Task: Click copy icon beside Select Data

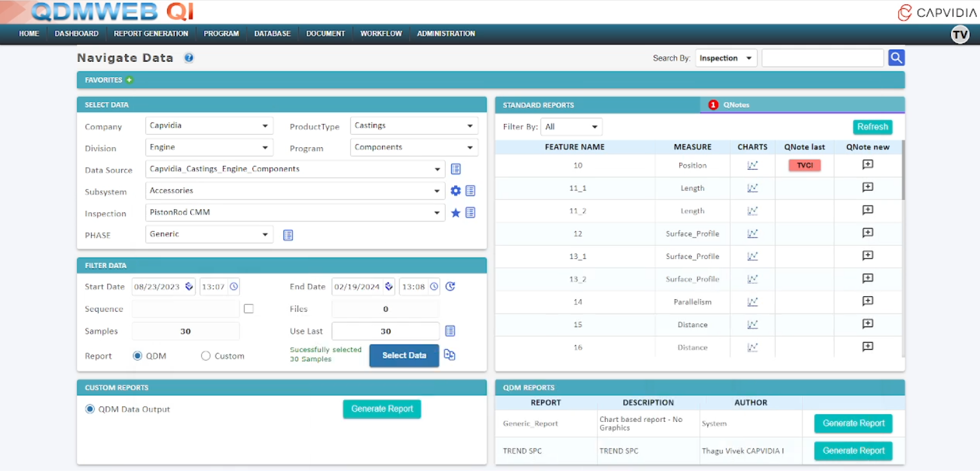Action: point(450,355)
